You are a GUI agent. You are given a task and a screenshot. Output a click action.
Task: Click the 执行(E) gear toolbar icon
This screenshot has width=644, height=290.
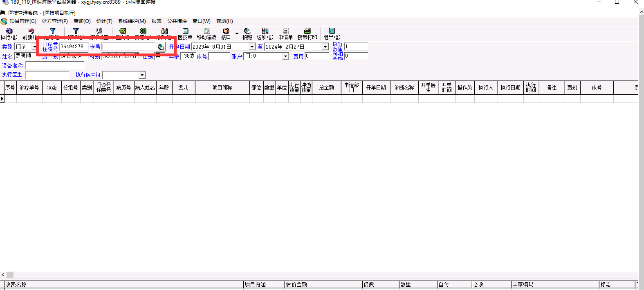click(9, 31)
